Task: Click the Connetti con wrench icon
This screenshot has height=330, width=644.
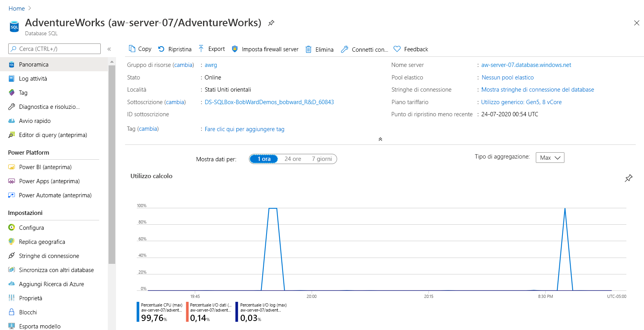Action: click(x=345, y=49)
